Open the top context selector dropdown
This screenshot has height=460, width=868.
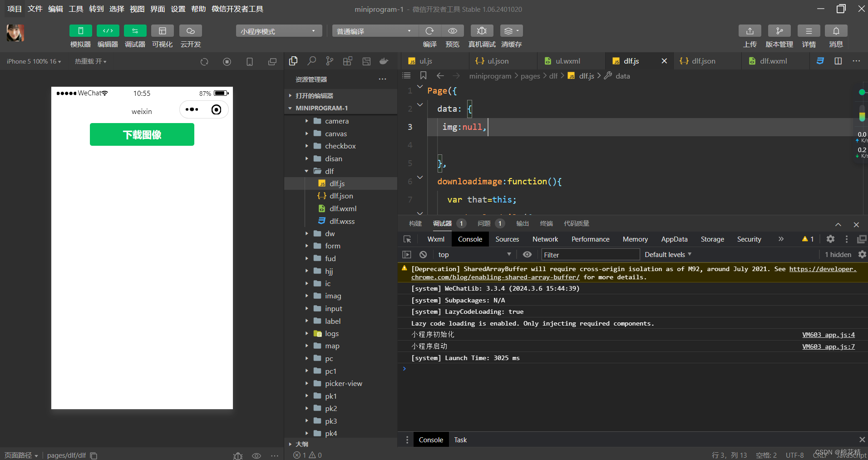(x=474, y=255)
